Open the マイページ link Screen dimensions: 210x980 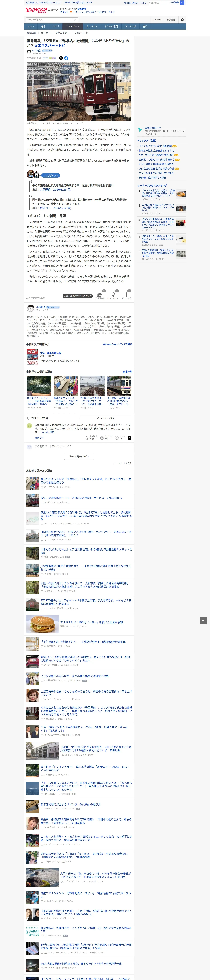[x=157, y=20]
